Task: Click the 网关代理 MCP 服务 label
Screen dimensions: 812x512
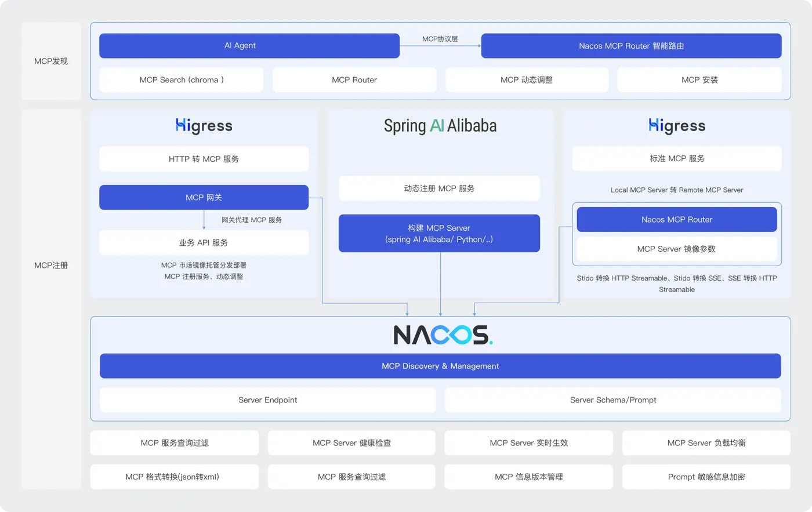Action: pyautogui.click(x=252, y=220)
